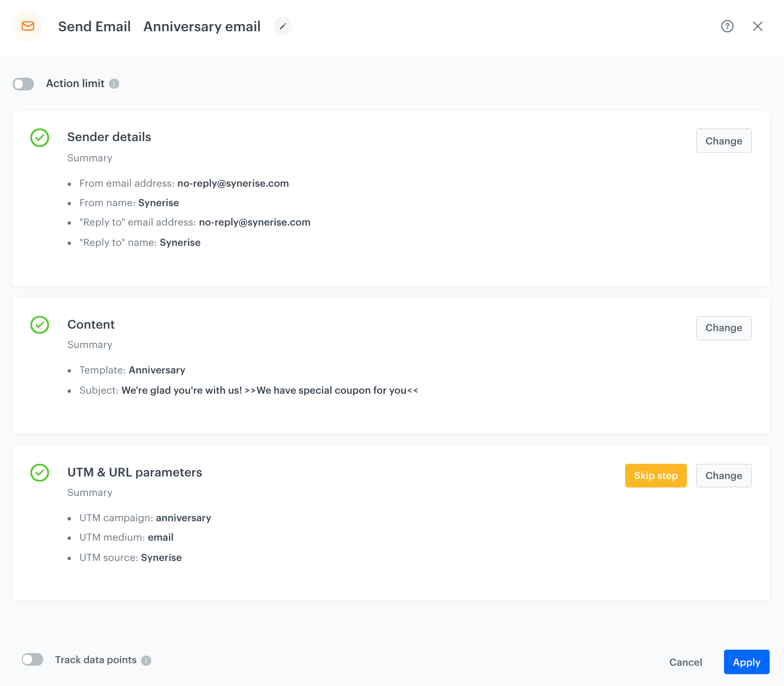Screen dimensions: 784x686
Task: Change the UTM & URL parameters
Action: pyautogui.click(x=724, y=475)
